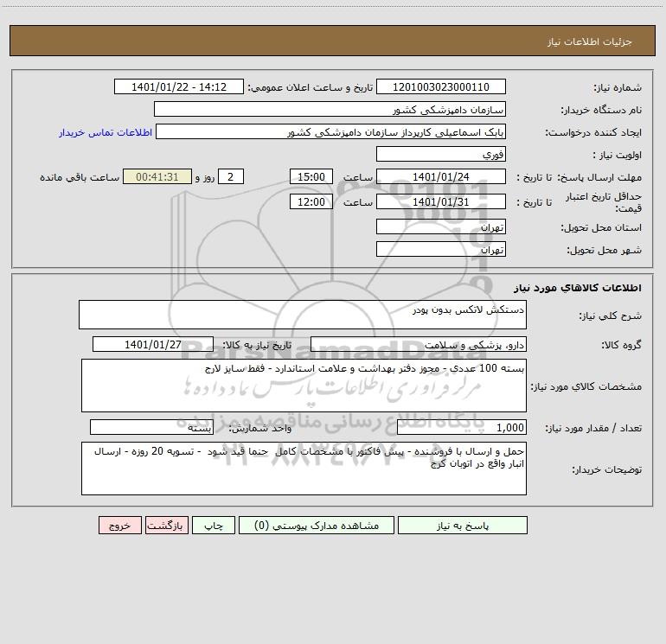The width and height of the screenshot is (666, 644).
Task: Click the label مشخصات کالای مورد نیاز
Action: [x=586, y=386]
